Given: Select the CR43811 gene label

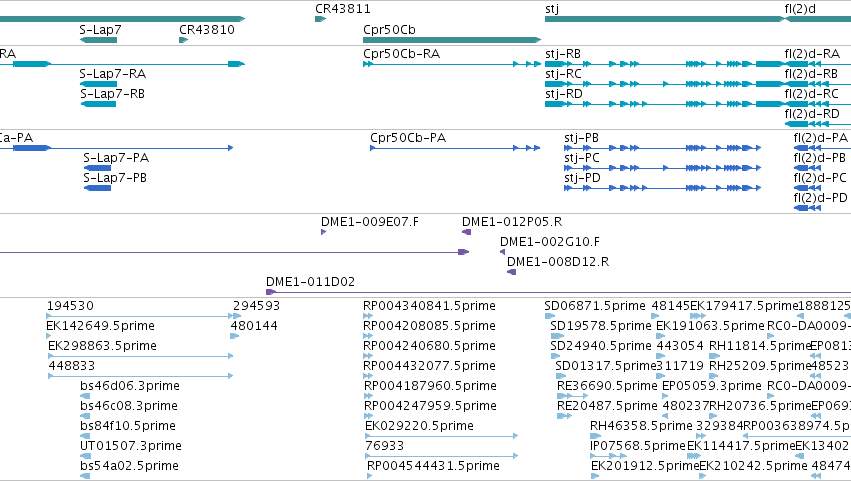Looking at the screenshot, I should click(x=342, y=9).
